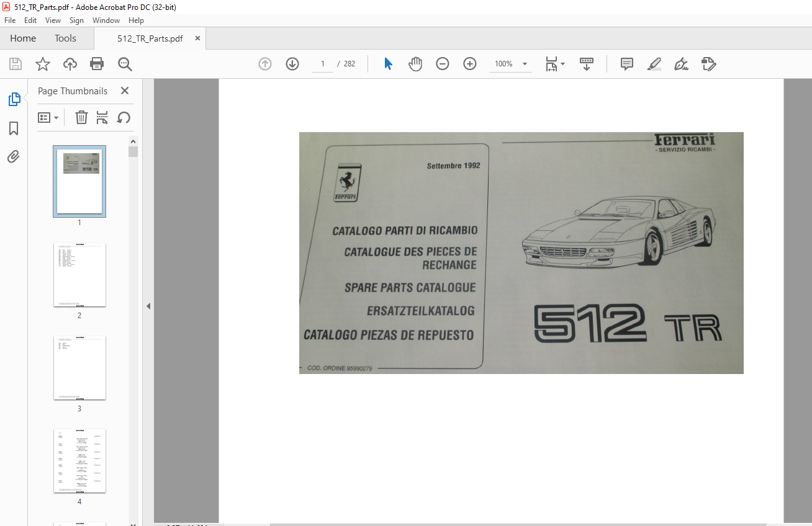This screenshot has width=812, height=526.
Task: Switch to the Home tab
Action: coord(23,38)
